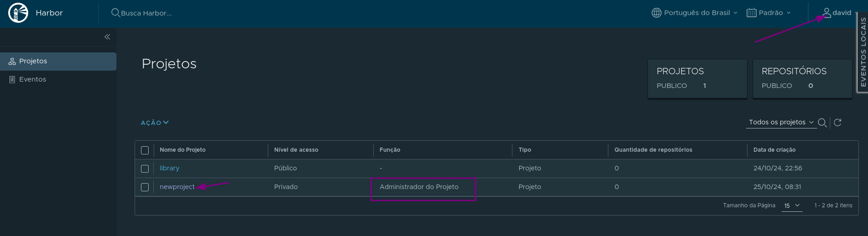The image size is (868, 236).
Task: Click the Harbor lighthouse logo icon
Action: (18, 13)
